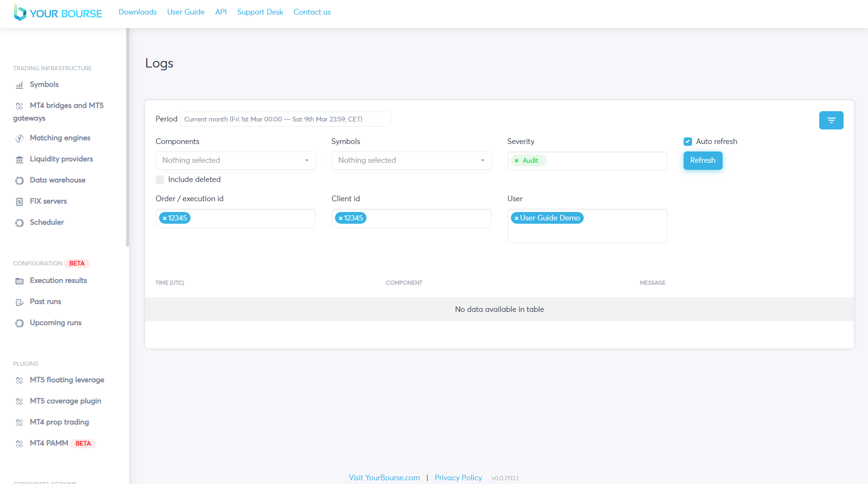This screenshot has height=484, width=868.
Task: Disable the Auto refresh checkbox
Action: pos(688,142)
